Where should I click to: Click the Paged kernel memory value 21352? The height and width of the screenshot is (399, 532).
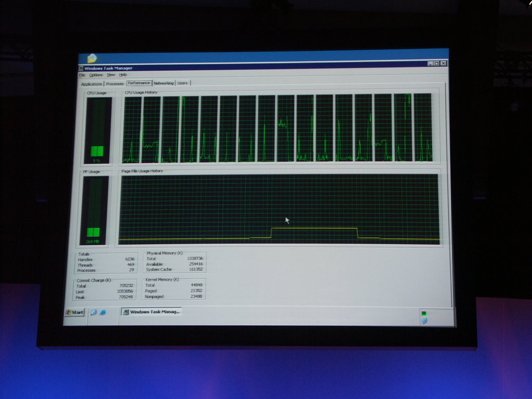tap(196, 291)
